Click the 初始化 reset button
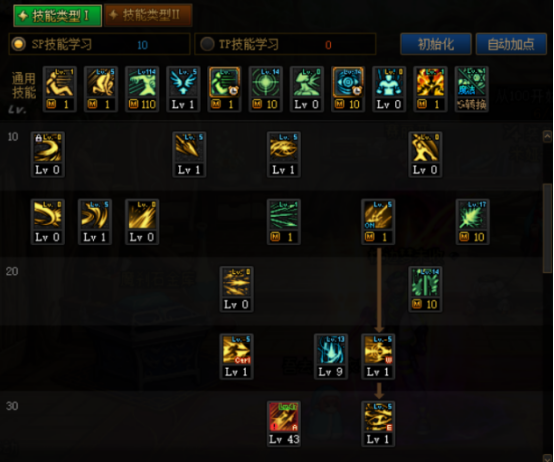554x462 pixels. pos(436,44)
